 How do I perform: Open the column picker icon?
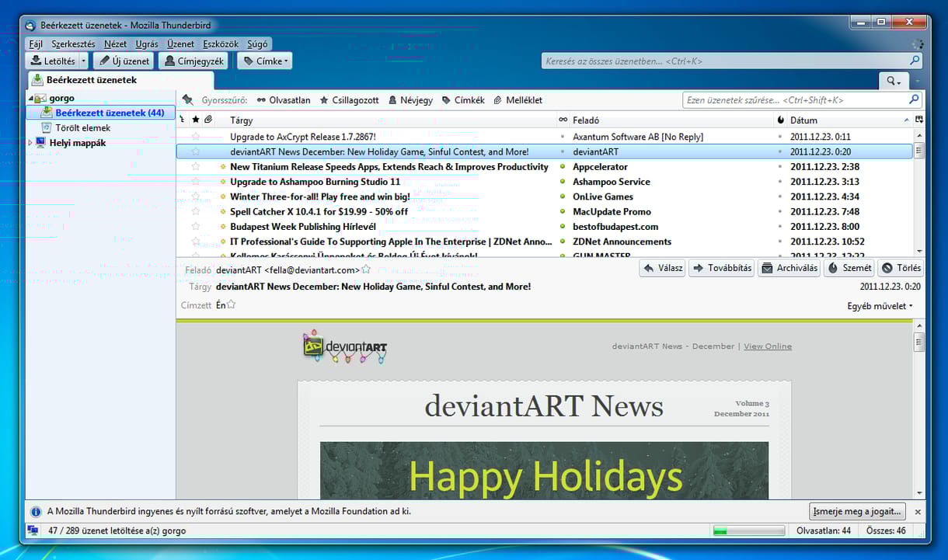[x=919, y=120]
